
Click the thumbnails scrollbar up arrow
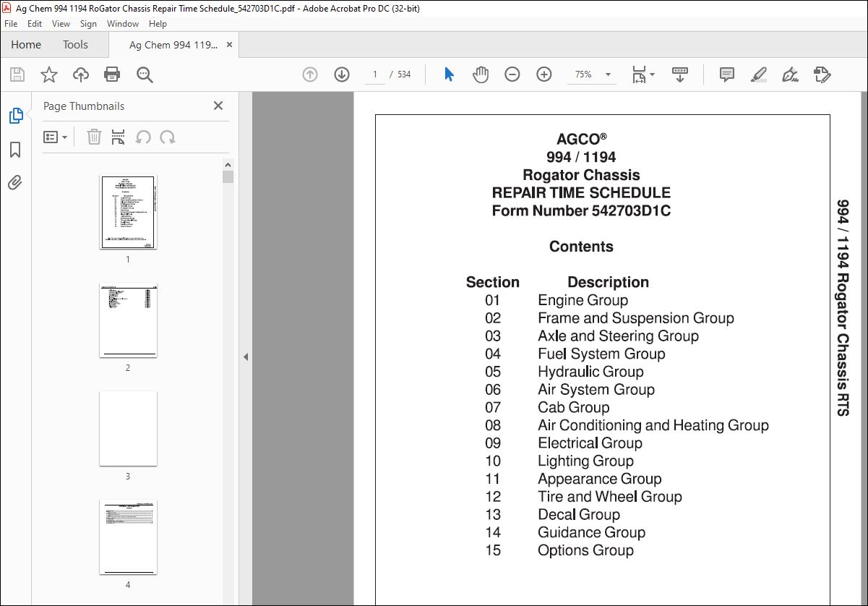228,165
